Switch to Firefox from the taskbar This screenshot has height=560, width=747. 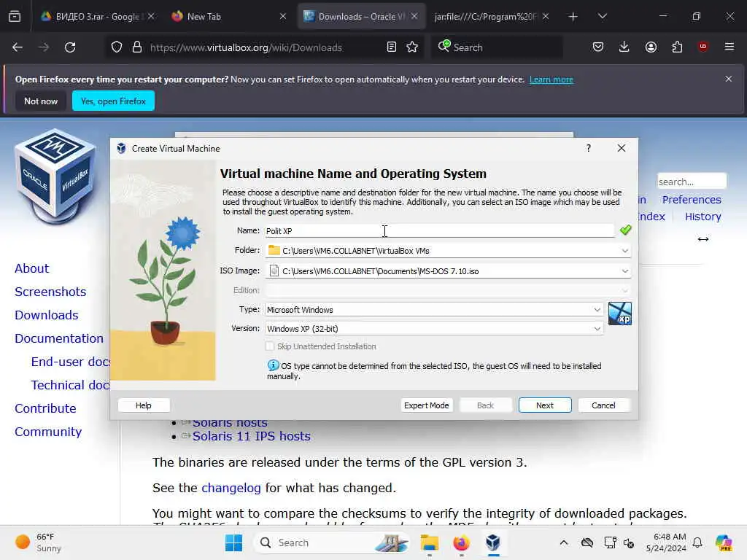point(461,542)
